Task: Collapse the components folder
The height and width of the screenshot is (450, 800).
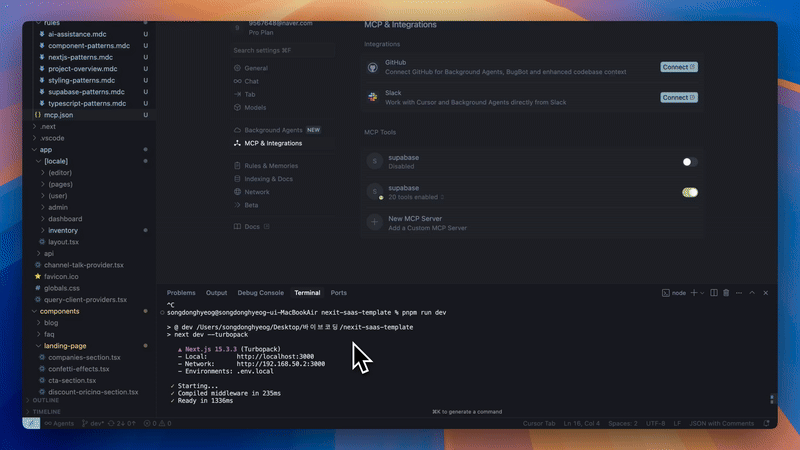Action: 59,312
